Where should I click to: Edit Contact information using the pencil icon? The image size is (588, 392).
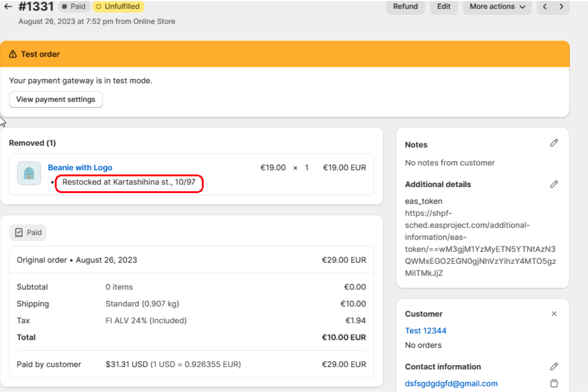tap(554, 367)
